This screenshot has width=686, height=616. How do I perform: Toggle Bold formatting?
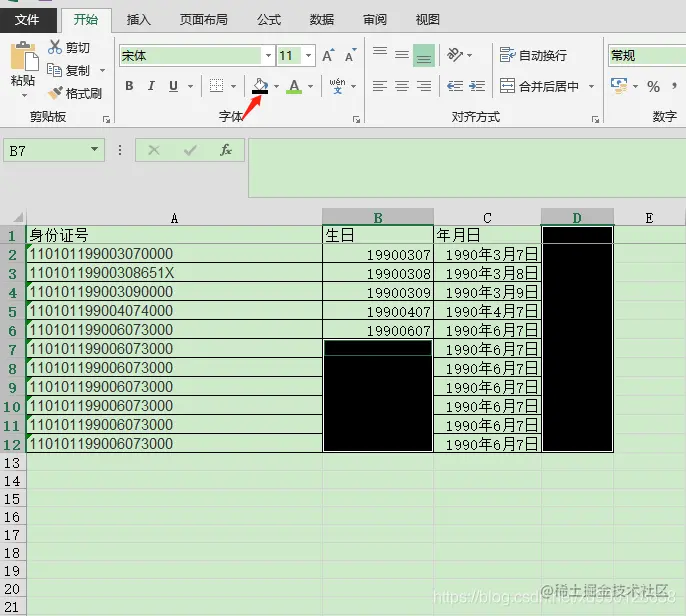tap(129, 86)
